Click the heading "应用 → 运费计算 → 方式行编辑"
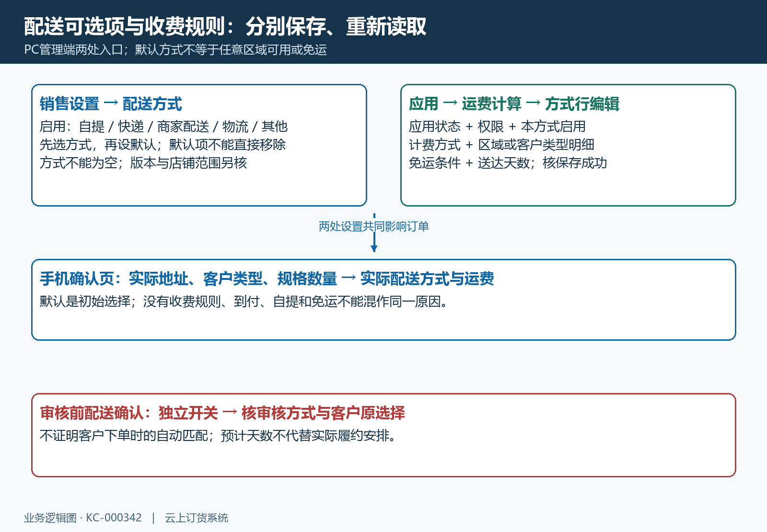The height and width of the screenshot is (532, 767). tap(514, 104)
